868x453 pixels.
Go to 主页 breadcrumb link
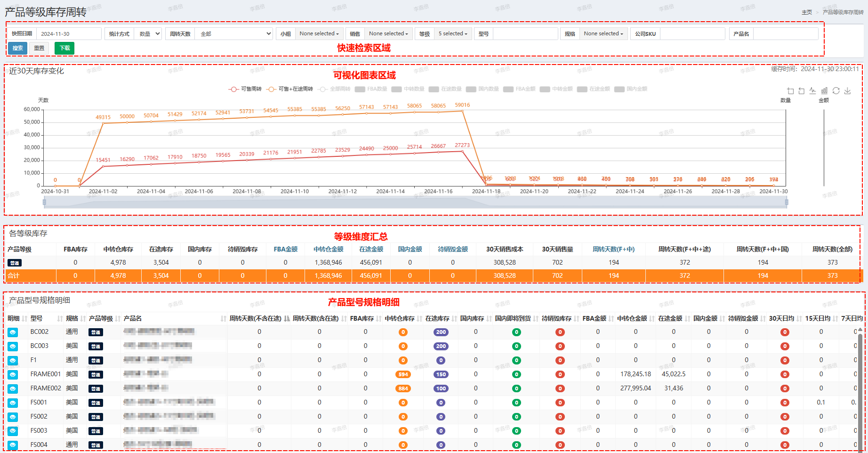[x=807, y=12]
